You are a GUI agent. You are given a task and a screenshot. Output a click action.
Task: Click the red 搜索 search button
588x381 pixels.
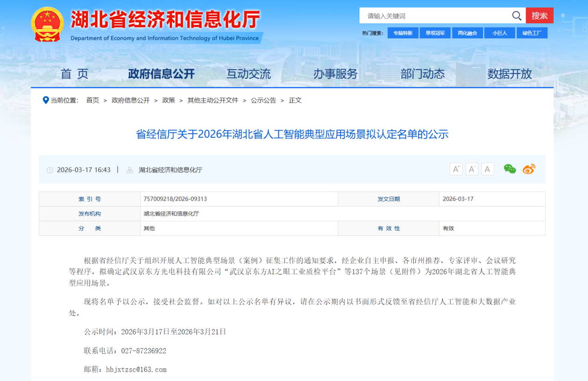pos(539,16)
